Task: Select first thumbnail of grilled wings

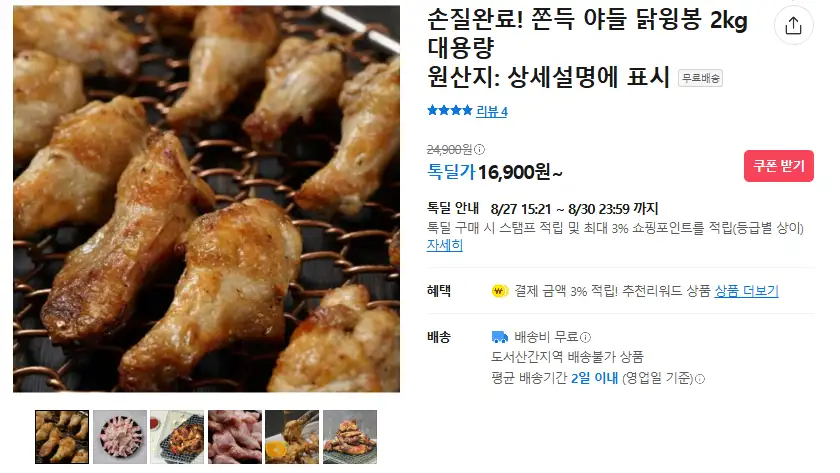Action: (x=62, y=437)
